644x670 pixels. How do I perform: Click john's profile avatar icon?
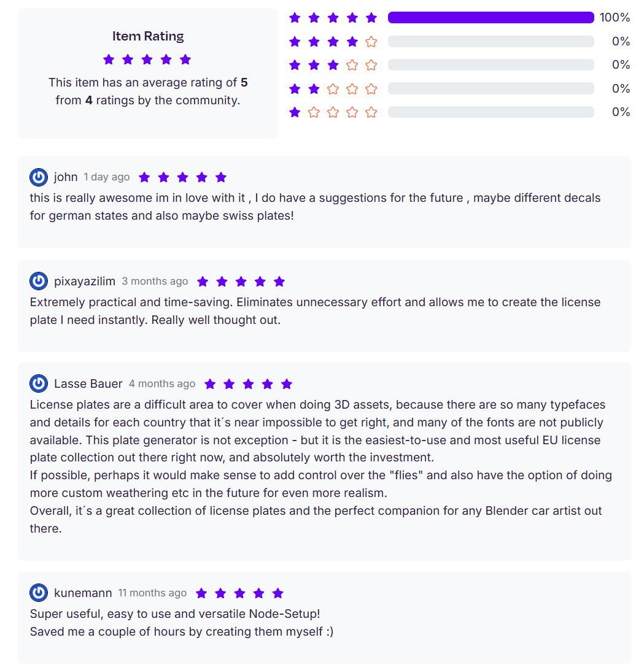(39, 177)
